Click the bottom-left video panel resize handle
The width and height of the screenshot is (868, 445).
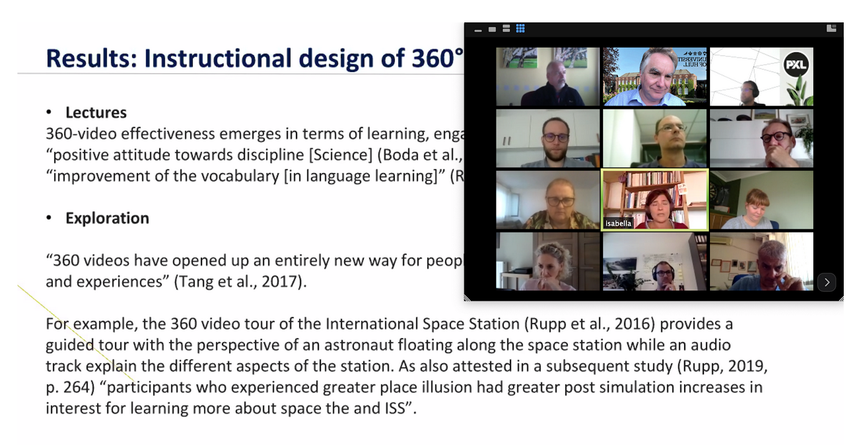[x=468, y=298]
